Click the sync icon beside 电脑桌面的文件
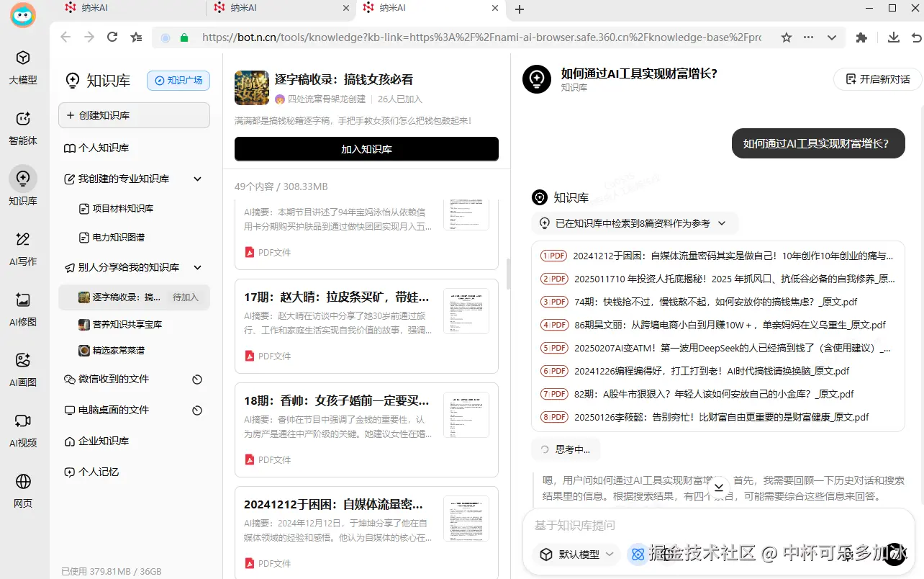This screenshot has width=924, height=579. 197,410
